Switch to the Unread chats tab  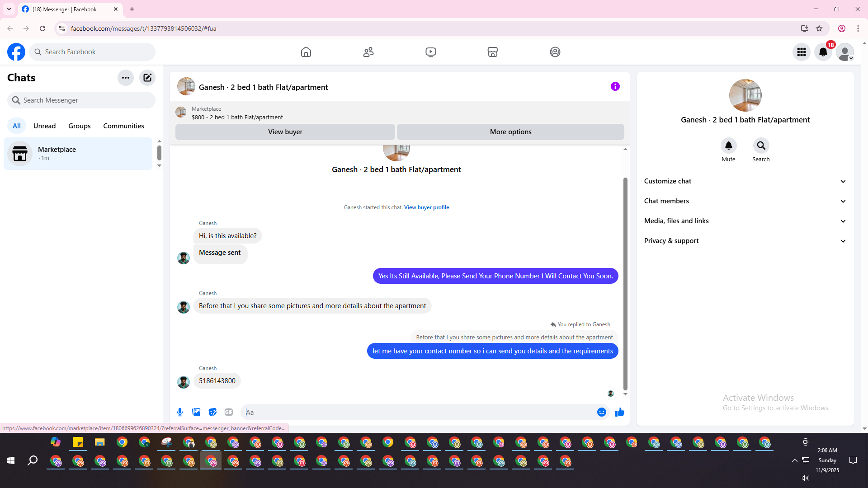pyautogui.click(x=44, y=126)
